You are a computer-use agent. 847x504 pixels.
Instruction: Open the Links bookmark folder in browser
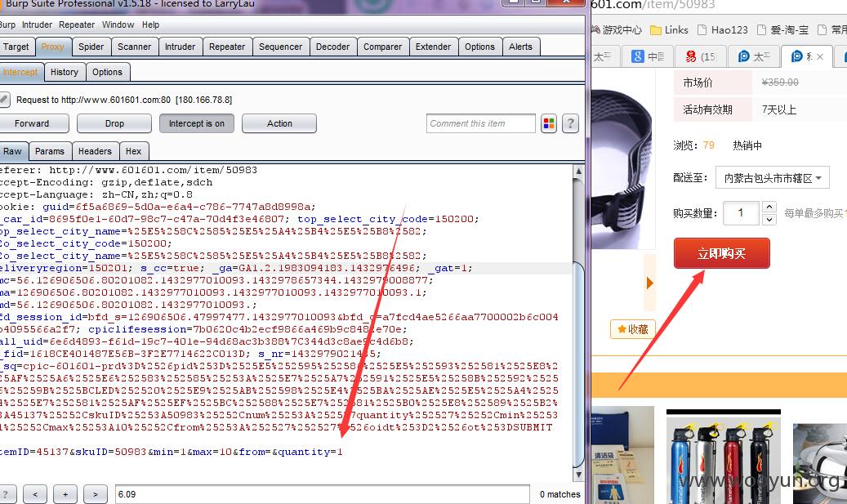click(x=669, y=29)
